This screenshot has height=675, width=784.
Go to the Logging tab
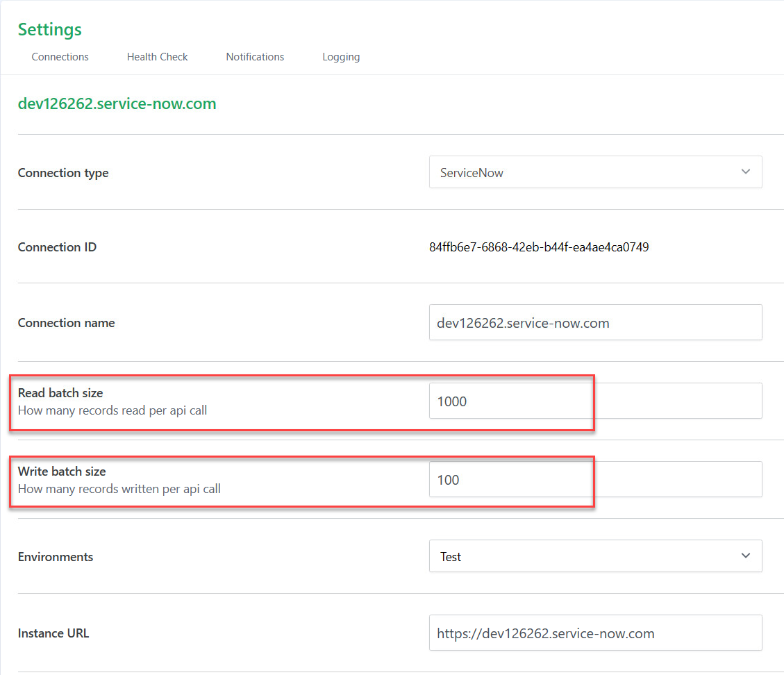[x=341, y=57]
